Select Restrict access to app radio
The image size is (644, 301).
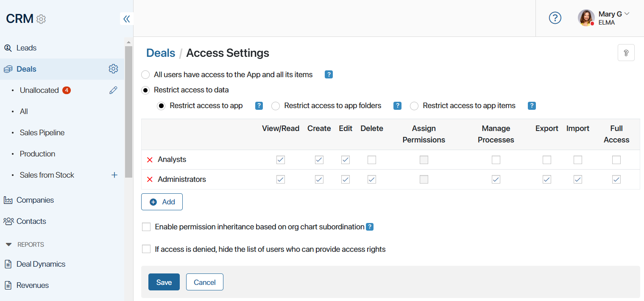tap(161, 106)
